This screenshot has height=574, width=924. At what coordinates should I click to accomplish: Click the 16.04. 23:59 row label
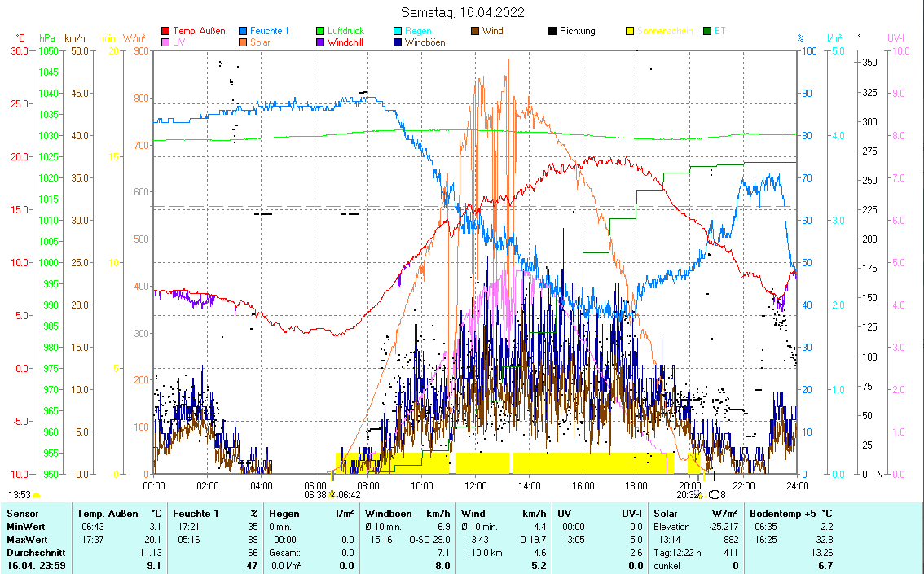[36, 566]
